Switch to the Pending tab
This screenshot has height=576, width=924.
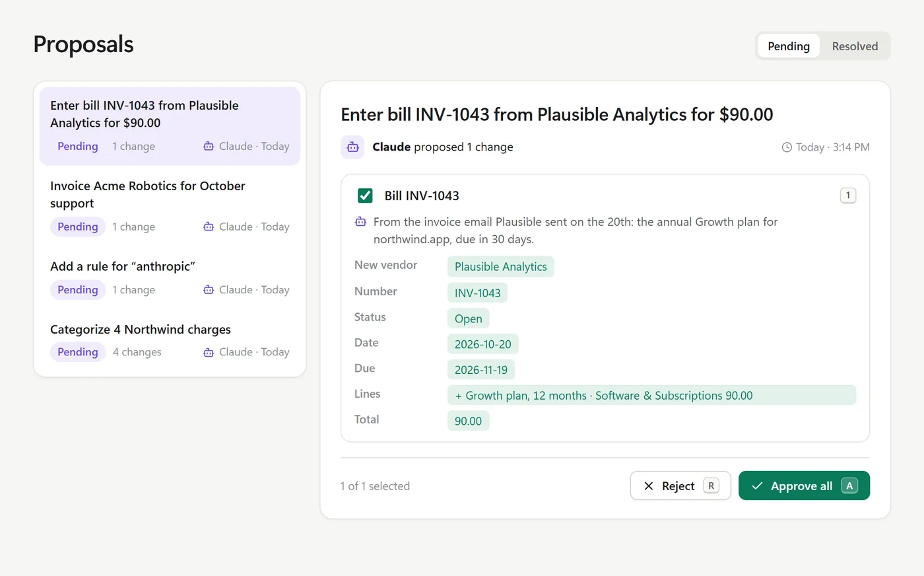789,46
